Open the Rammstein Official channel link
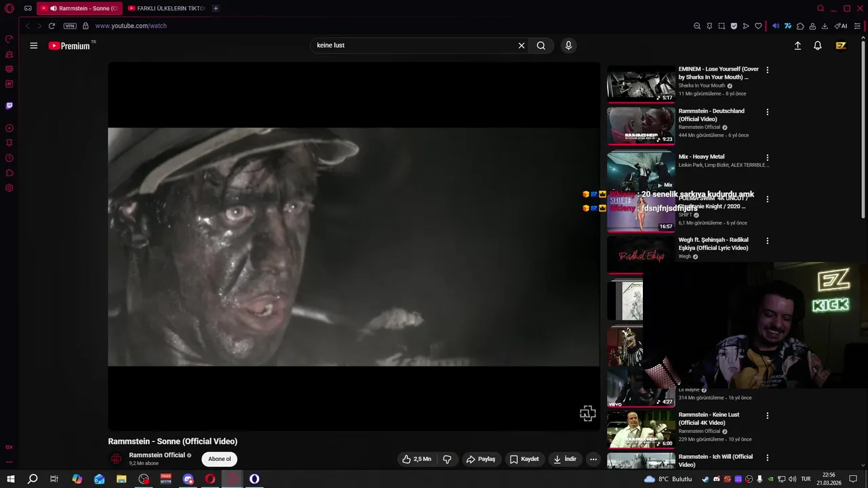The width and height of the screenshot is (868, 488). (x=157, y=455)
